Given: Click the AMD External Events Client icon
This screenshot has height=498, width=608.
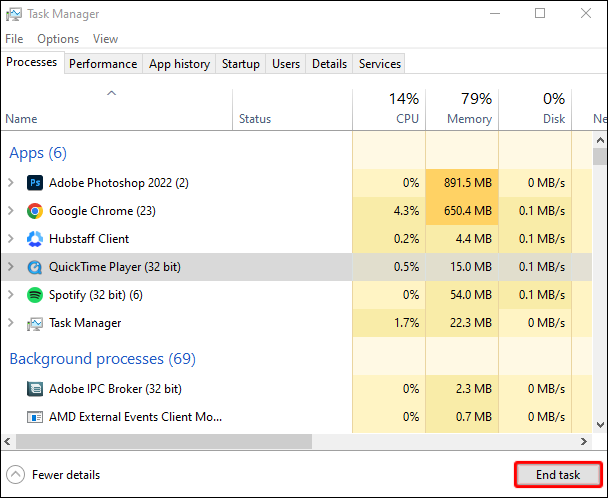Looking at the screenshot, I should [x=34, y=417].
